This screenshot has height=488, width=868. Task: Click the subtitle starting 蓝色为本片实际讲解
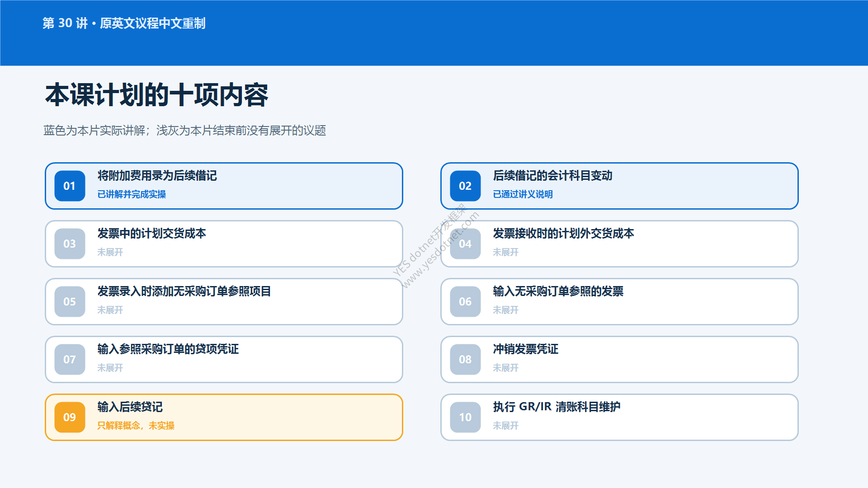(x=184, y=131)
